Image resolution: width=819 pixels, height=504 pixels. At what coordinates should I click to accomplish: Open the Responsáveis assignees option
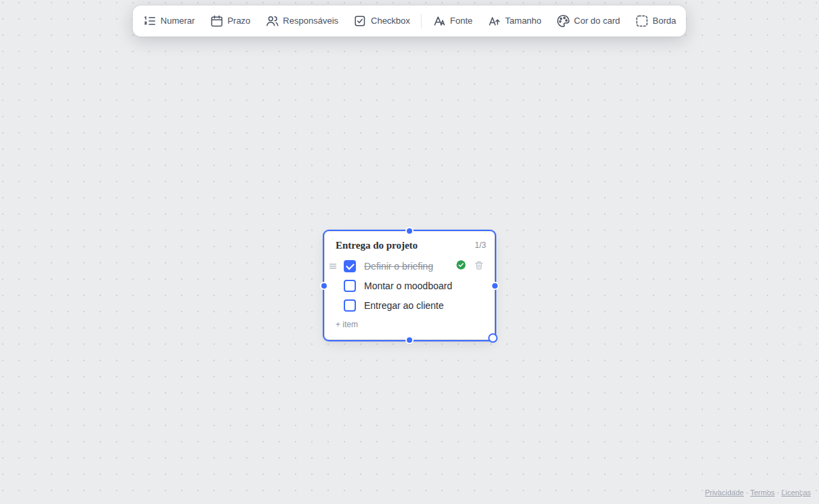click(302, 21)
